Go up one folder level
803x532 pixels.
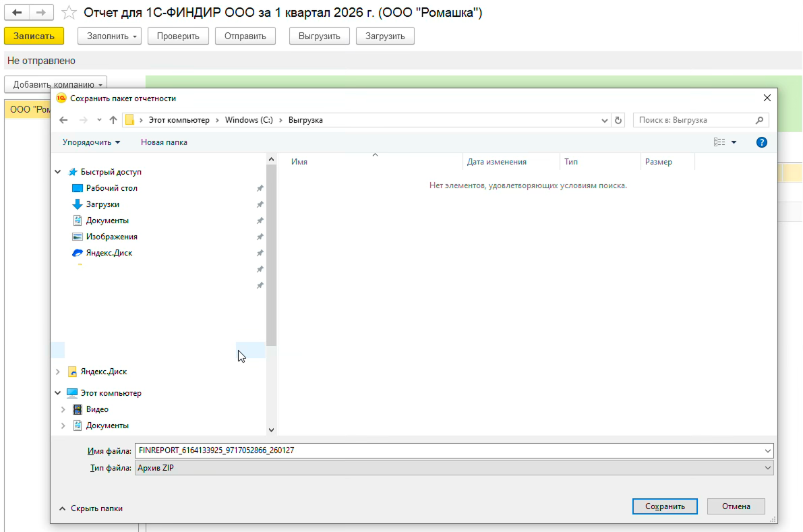click(x=113, y=120)
